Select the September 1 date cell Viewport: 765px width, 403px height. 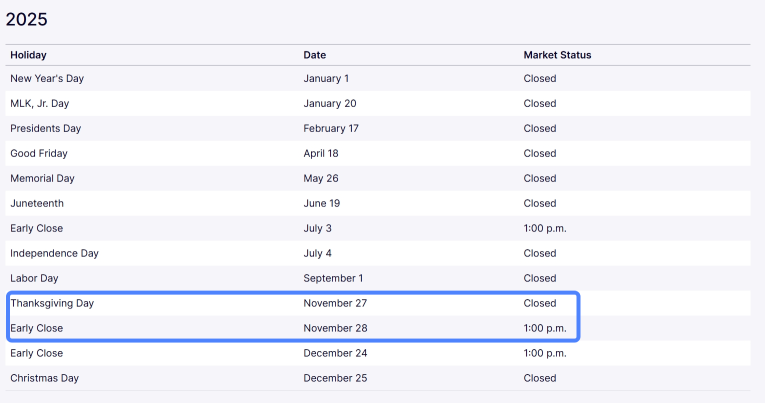coord(333,278)
